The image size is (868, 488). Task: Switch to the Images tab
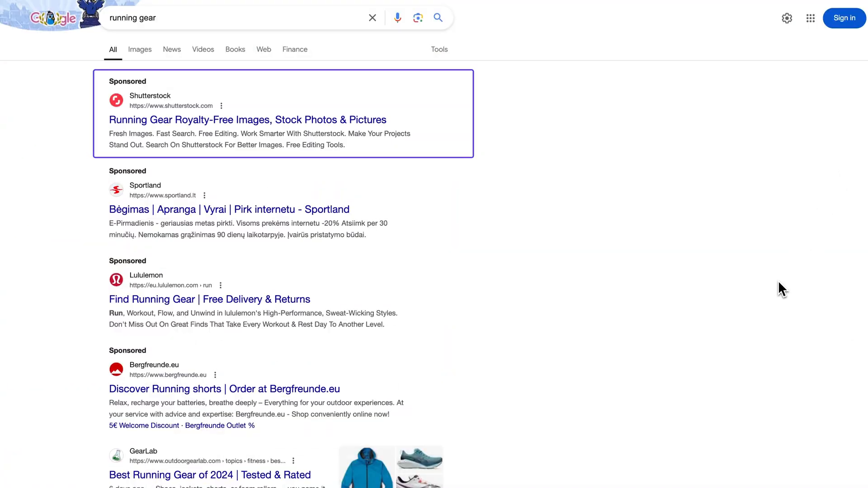pyautogui.click(x=140, y=49)
